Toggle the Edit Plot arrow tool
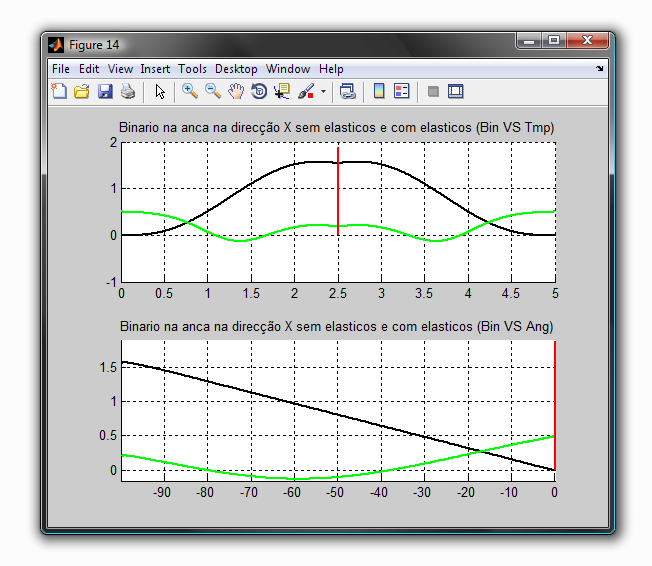The width and height of the screenshot is (652, 566). 160,92
